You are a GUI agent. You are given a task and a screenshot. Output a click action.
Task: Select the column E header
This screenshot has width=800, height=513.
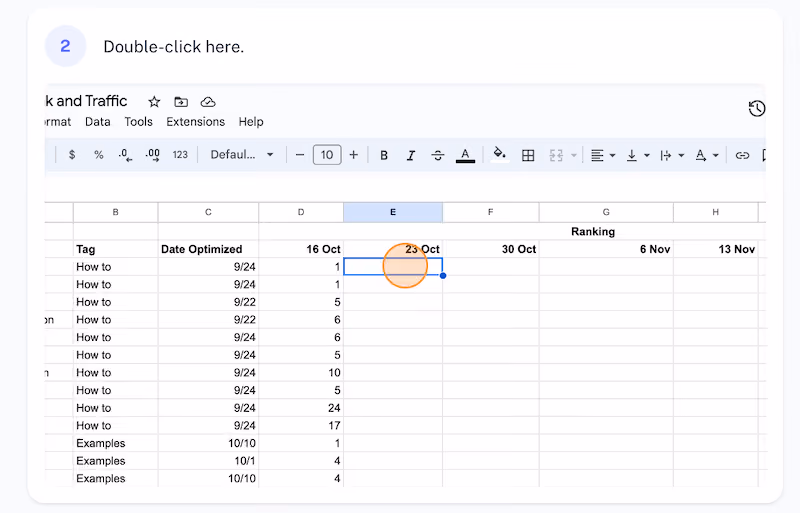pos(393,212)
